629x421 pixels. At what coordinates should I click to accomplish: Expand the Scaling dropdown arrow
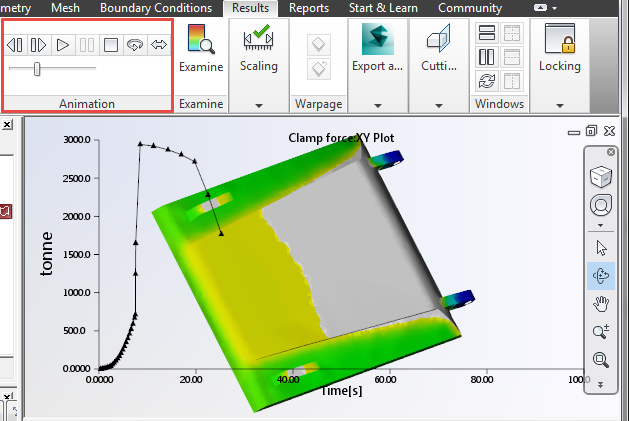259,106
